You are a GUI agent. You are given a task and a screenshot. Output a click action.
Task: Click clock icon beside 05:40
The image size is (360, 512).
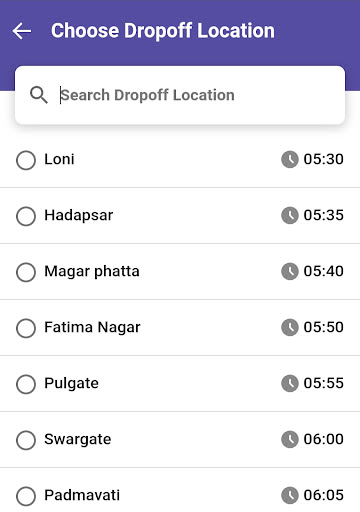(290, 271)
